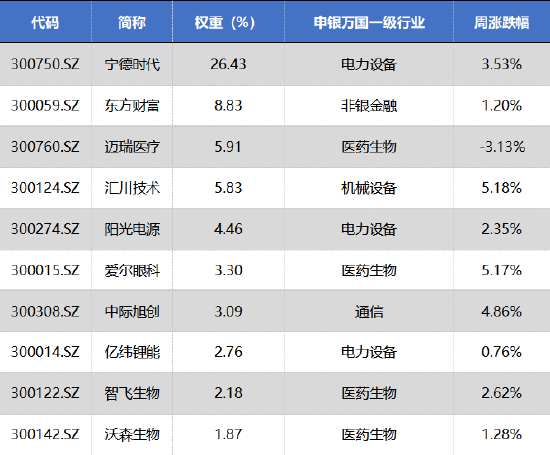Click weight value 3.09

[228, 312]
